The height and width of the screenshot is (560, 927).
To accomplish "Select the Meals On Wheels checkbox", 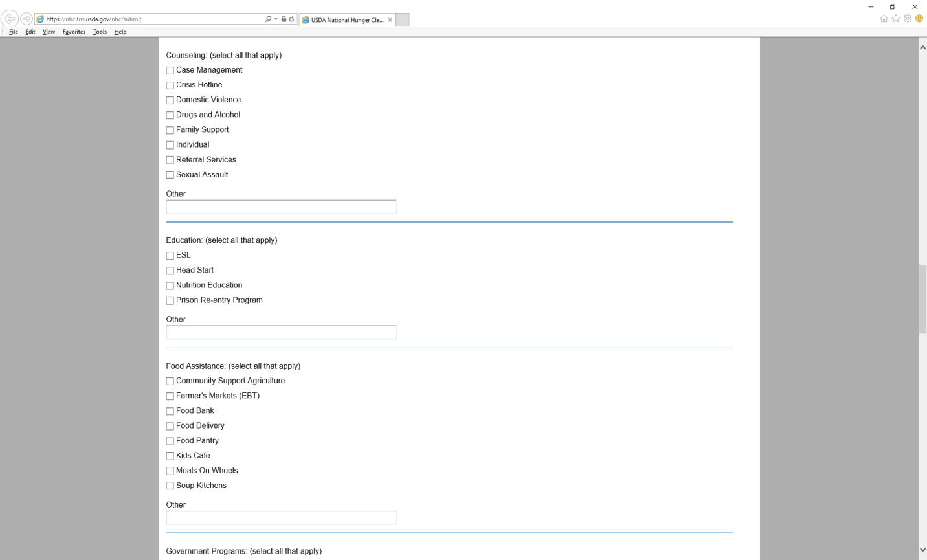I will click(x=170, y=471).
